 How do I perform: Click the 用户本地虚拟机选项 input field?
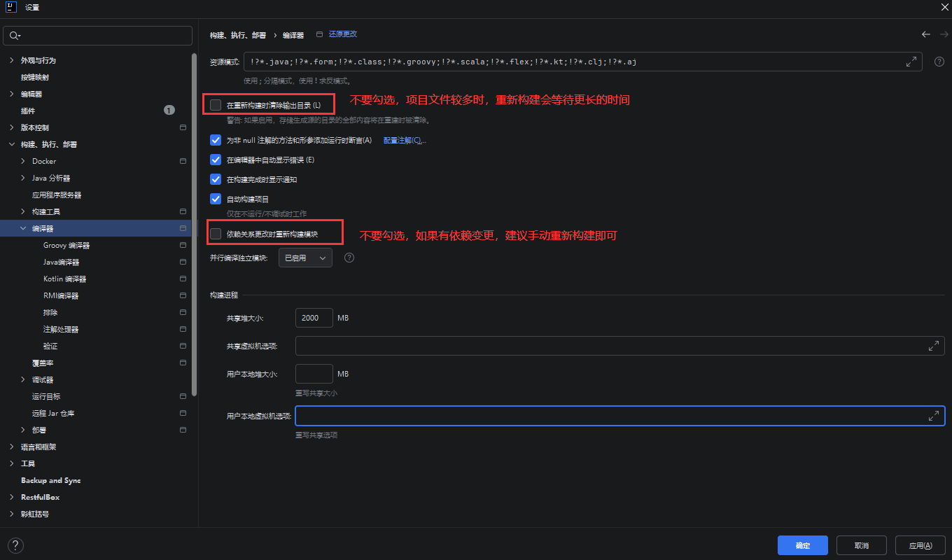click(620, 416)
